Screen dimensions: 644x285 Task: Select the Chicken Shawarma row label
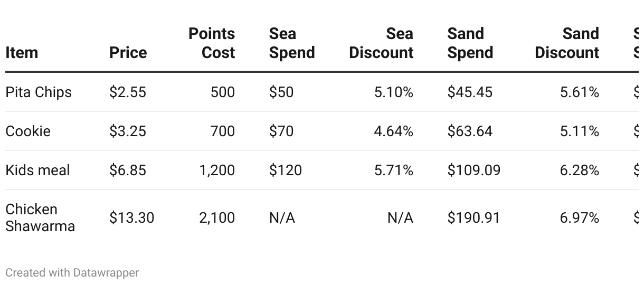[40, 217]
